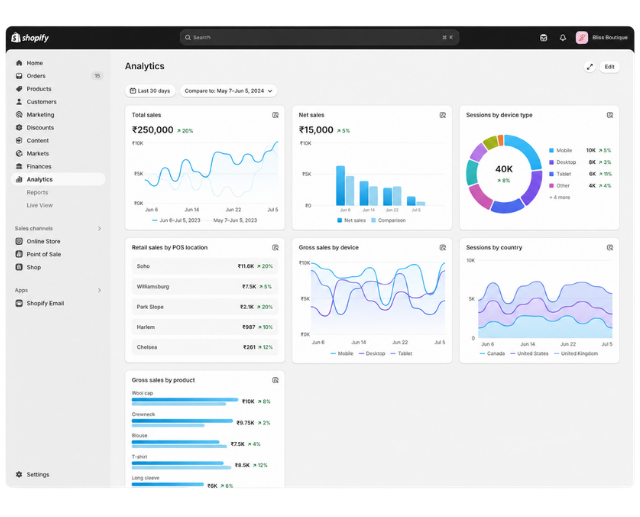This screenshot has width=640, height=517.
Task: Open report icon on Gross sales by product
Action: [276, 380]
